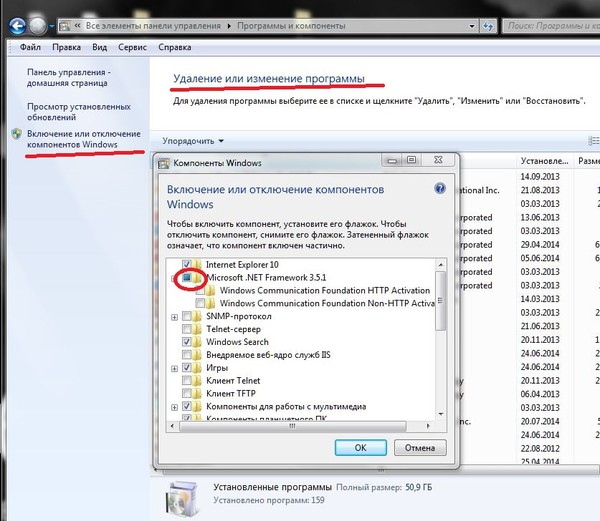Click Программы и компоненты breadcrumb
This screenshot has width=600, height=521.
(291, 26)
